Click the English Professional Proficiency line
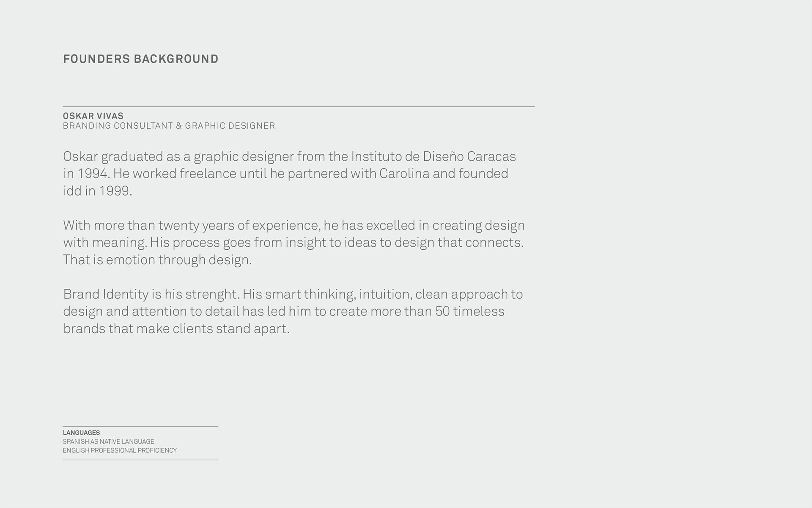Viewport: 812px width, 508px height. 120,450
